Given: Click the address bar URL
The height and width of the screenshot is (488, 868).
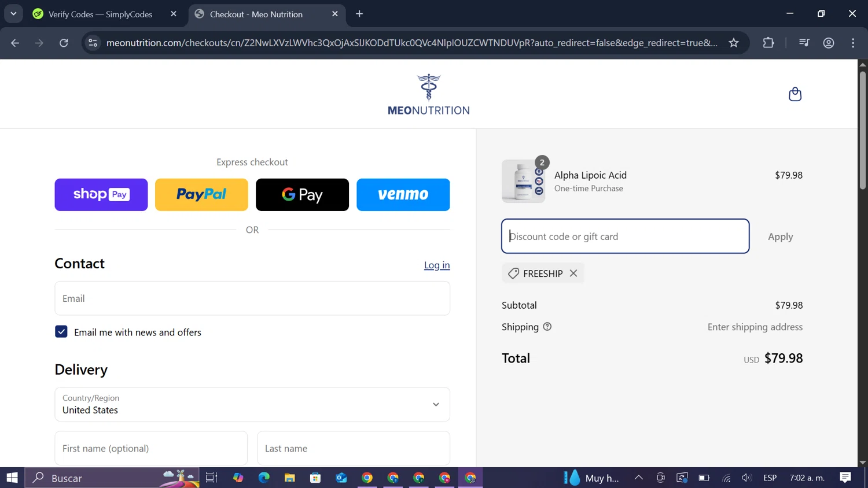Looking at the screenshot, I should coord(411,43).
